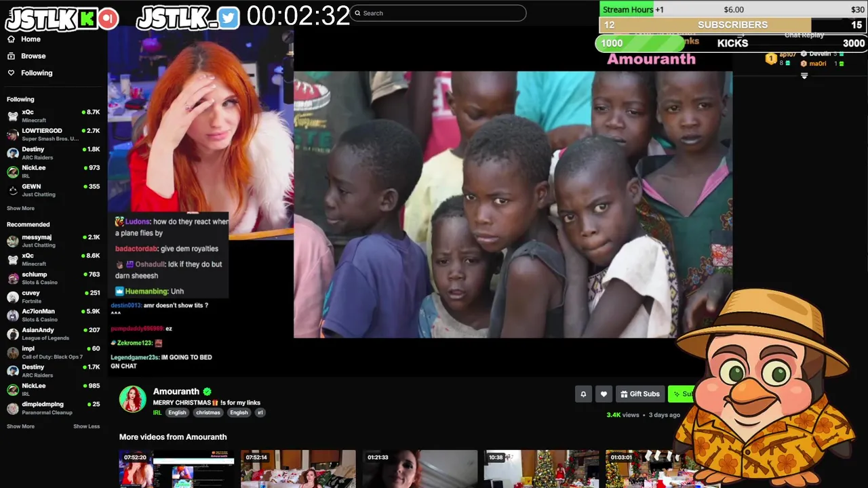The height and width of the screenshot is (488, 868).
Task: Open NickLee's avatar showing 973 viewers
Action: [12, 171]
